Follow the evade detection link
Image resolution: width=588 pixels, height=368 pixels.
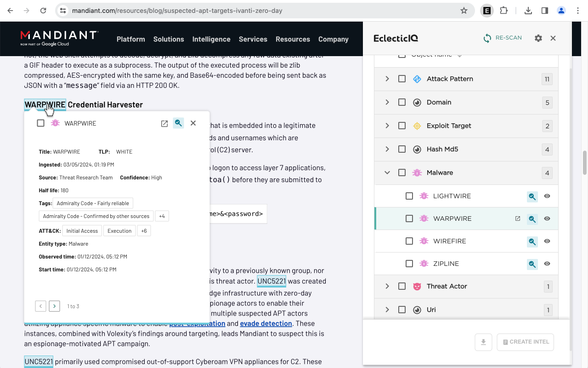(266, 323)
